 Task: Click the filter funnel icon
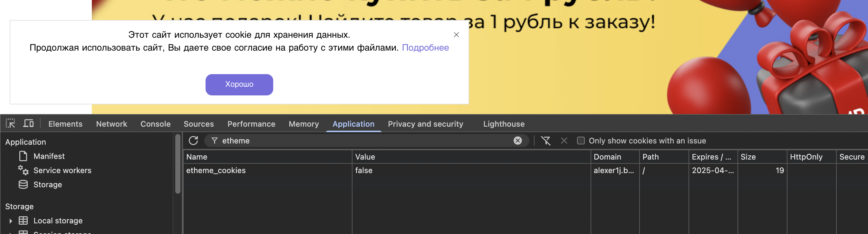tap(214, 141)
